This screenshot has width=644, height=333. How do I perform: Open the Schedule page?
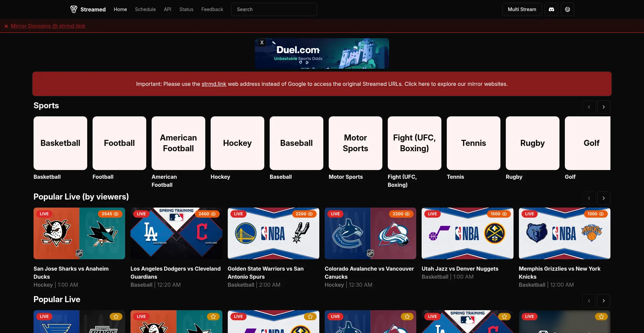pyautogui.click(x=145, y=9)
